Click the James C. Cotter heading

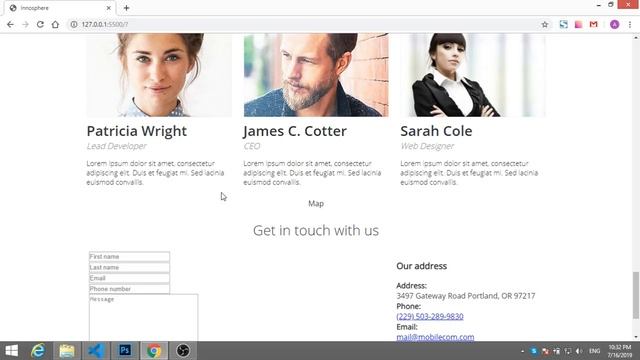295,131
